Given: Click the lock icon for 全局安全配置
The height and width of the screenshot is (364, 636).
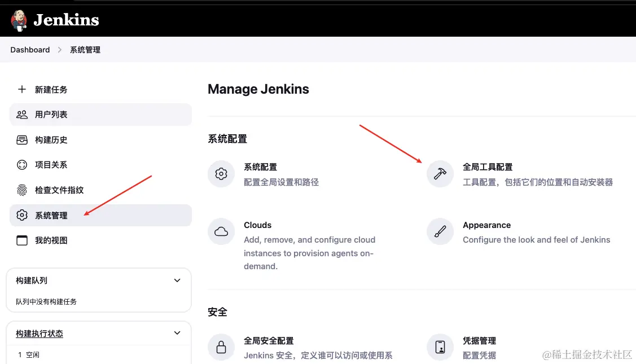Looking at the screenshot, I should click(x=221, y=348).
